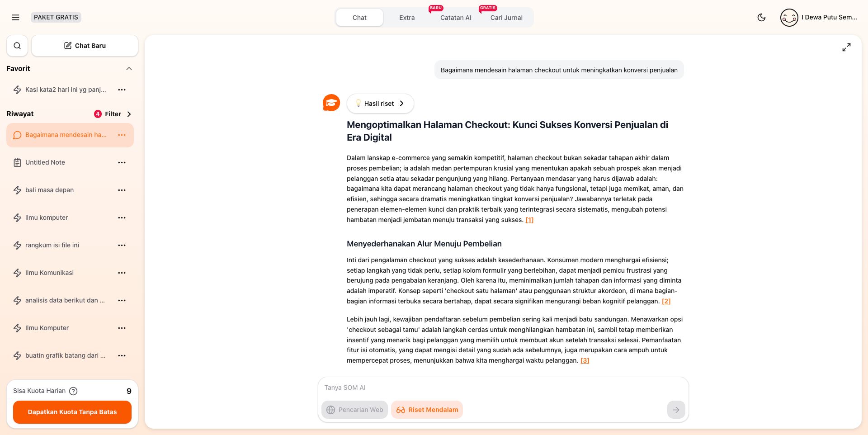Click Dapatkan Kuota Tanpa Batas button
Image resolution: width=868 pixels, height=435 pixels.
[x=72, y=412]
